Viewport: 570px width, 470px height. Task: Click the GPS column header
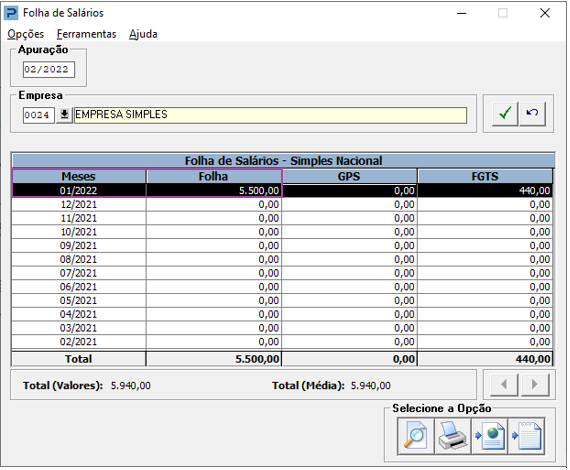[349, 176]
